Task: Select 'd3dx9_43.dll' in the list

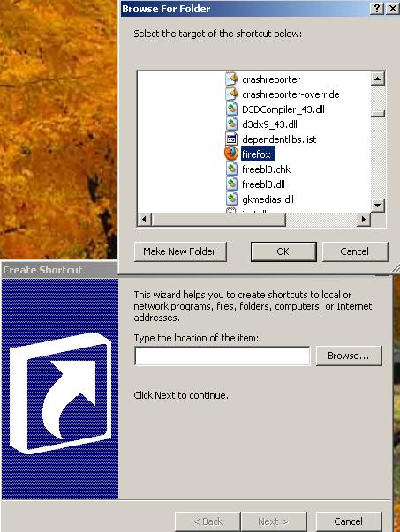Action: [x=269, y=124]
